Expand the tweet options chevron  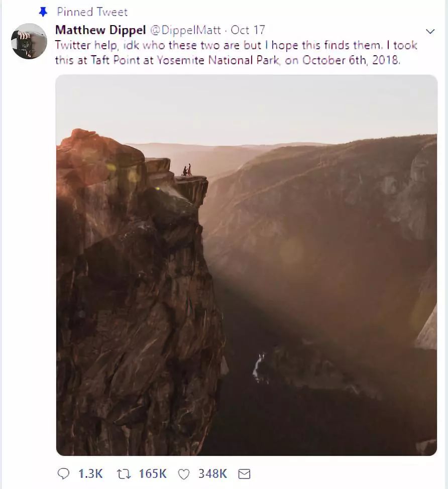(430, 31)
